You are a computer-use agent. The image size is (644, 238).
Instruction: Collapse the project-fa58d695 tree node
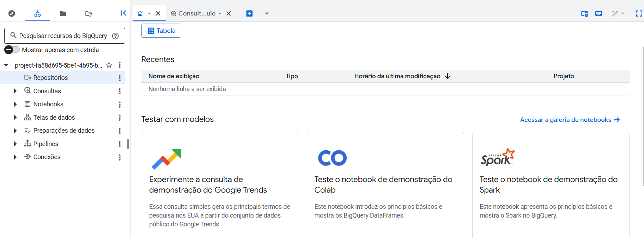pos(6,65)
